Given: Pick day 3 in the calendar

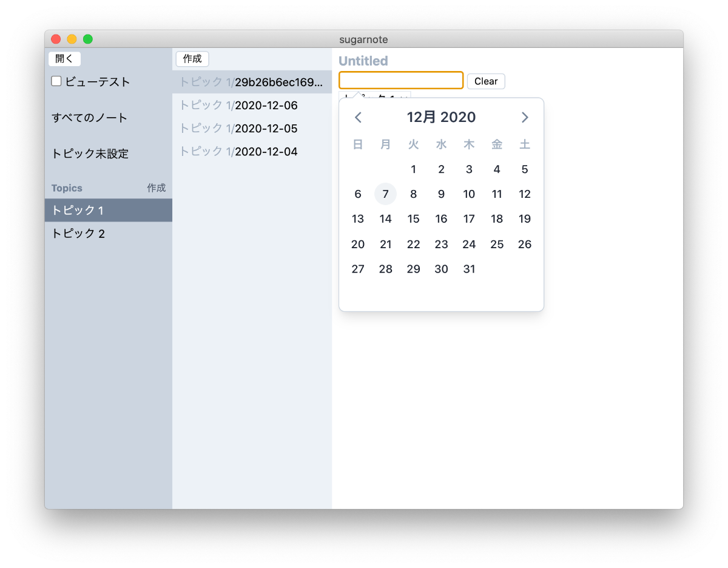Looking at the screenshot, I should pyautogui.click(x=469, y=169).
